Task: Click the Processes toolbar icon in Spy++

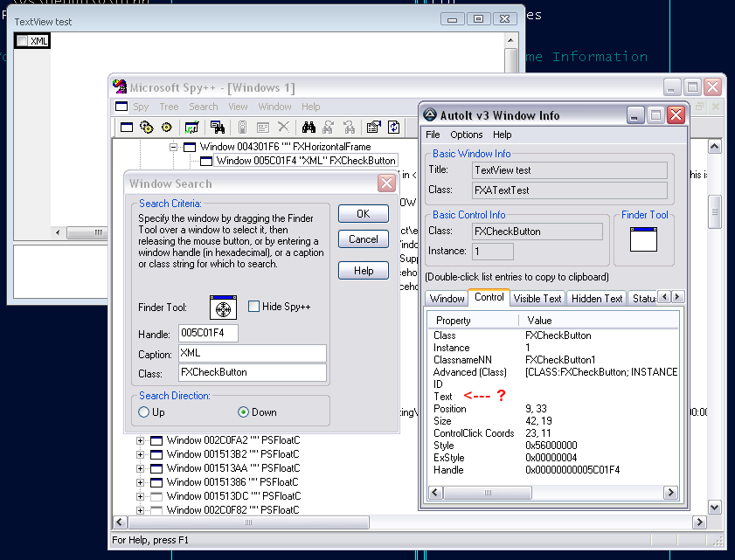Action: (146, 127)
